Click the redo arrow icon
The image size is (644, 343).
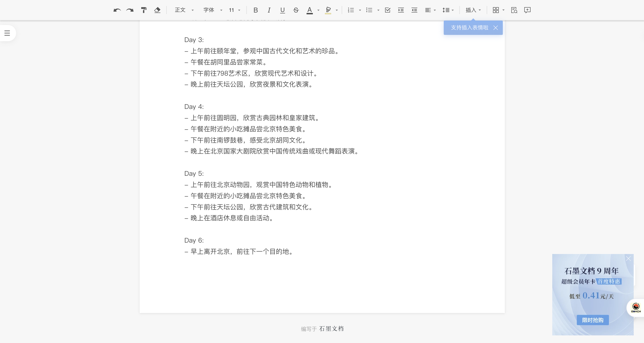pos(130,10)
